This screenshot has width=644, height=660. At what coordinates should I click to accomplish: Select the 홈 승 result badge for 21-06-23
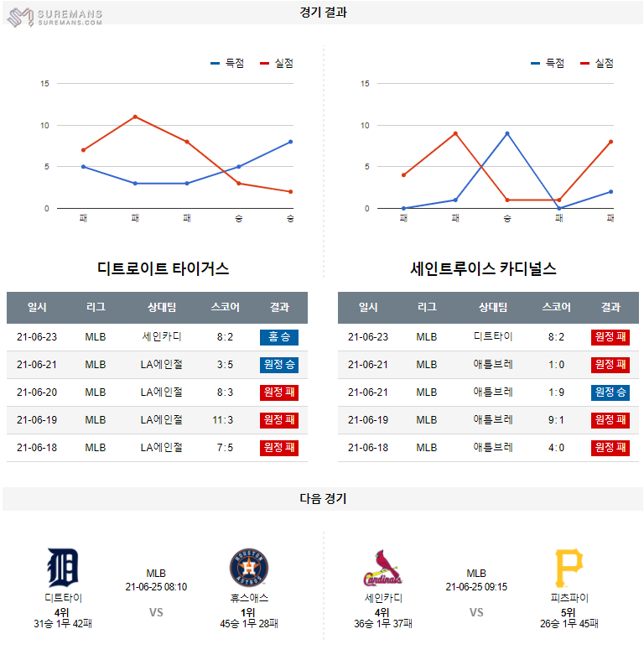coord(279,337)
